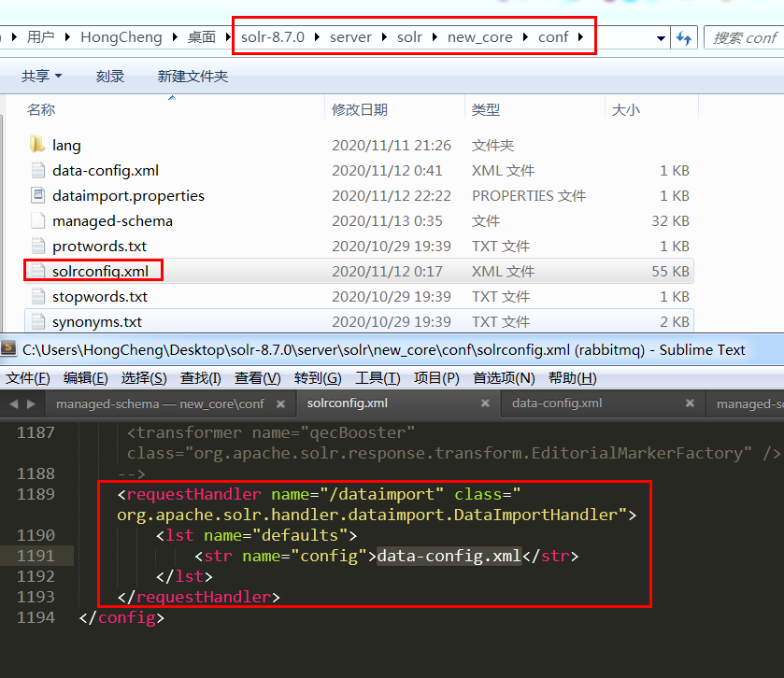This screenshot has height=678, width=784.
Task: Go to previous tab with left arrow
Action: point(14,403)
